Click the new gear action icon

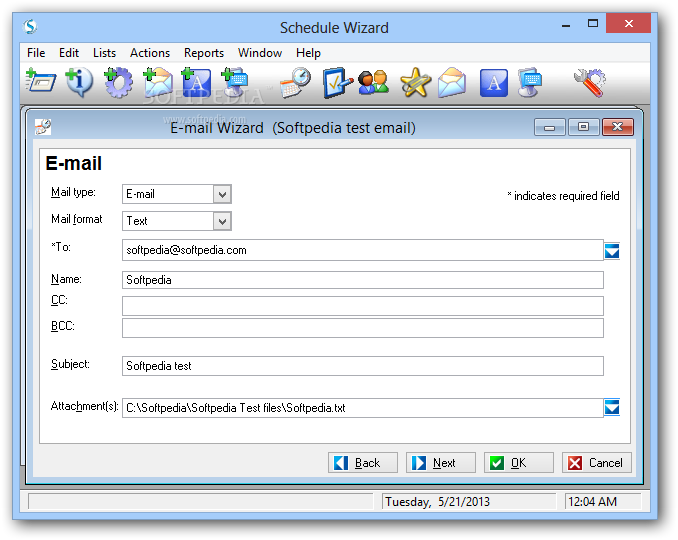(118, 82)
